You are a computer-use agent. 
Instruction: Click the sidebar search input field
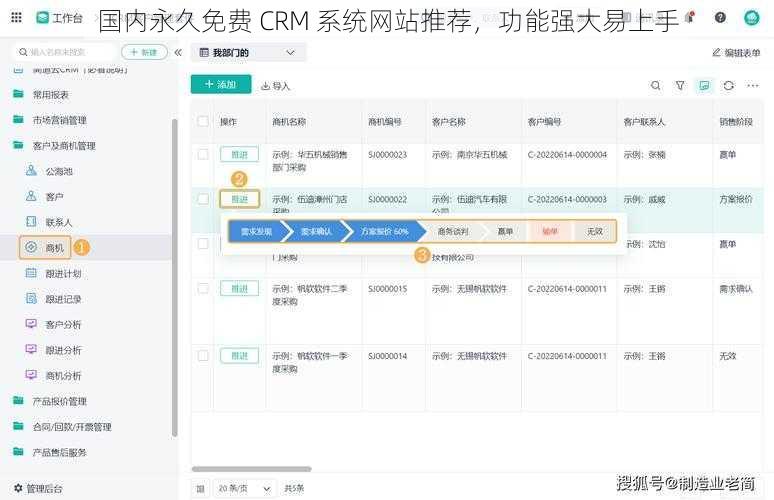coord(65,52)
